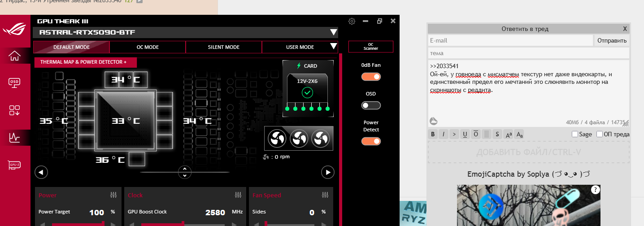Apply spoiler formatting in reply form

(486, 134)
